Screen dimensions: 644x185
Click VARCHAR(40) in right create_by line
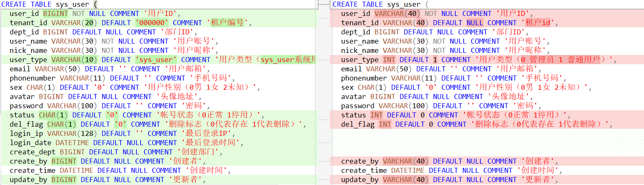[406, 161]
